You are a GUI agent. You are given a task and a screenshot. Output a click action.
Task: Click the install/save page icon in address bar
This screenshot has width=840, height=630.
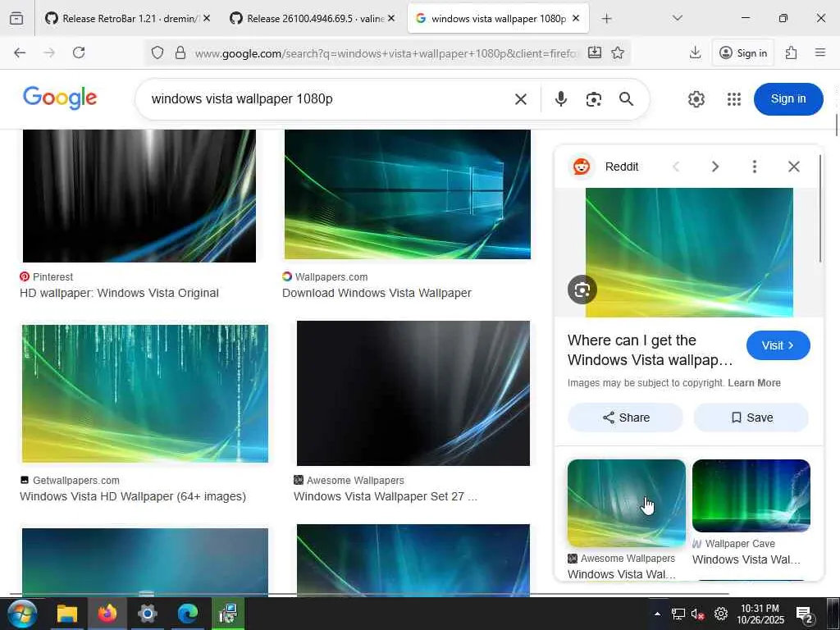pos(595,52)
